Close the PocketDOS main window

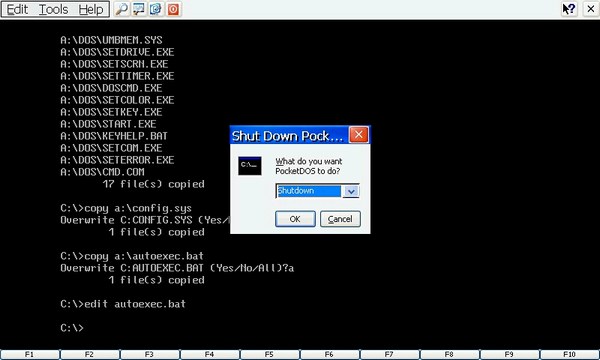(591, 9)
